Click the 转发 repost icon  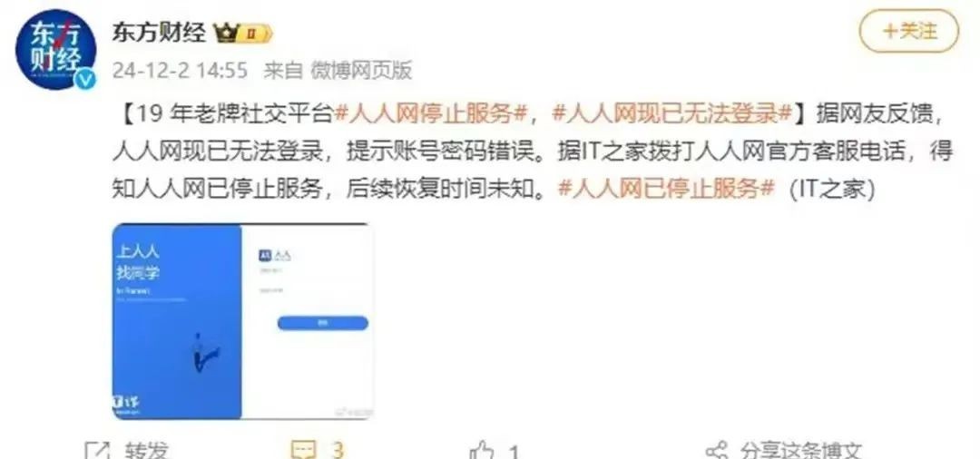point(97,451)
